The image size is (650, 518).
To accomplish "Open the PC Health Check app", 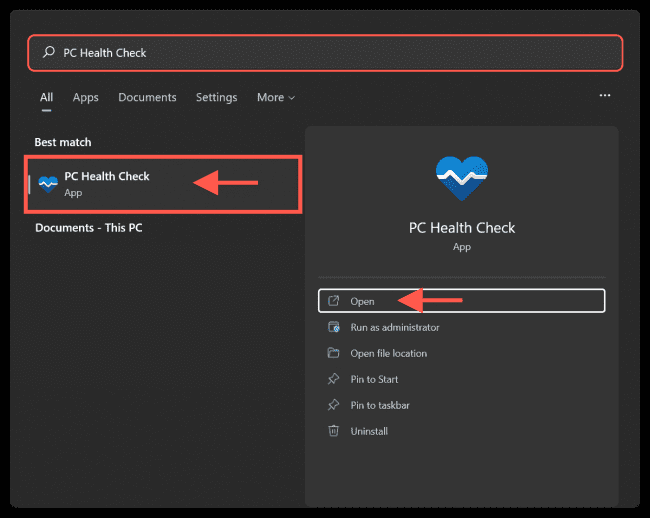I will coord(461,301).
